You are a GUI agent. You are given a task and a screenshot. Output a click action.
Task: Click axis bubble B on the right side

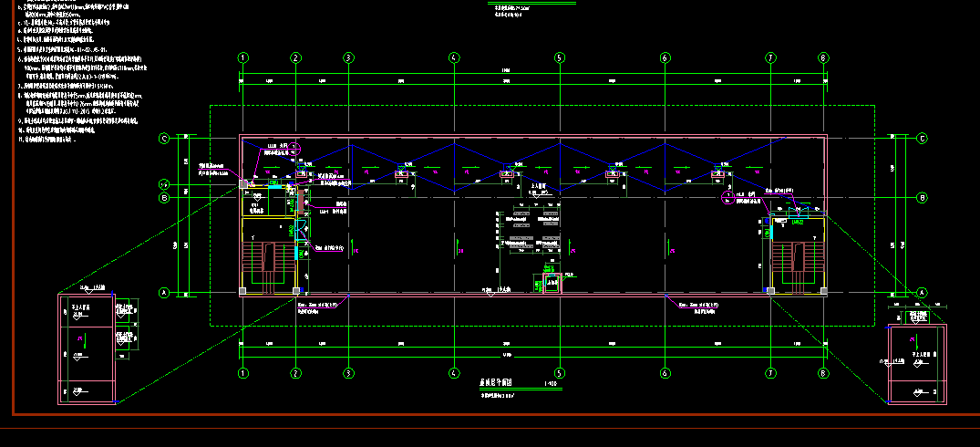click(x=922, y=197)
